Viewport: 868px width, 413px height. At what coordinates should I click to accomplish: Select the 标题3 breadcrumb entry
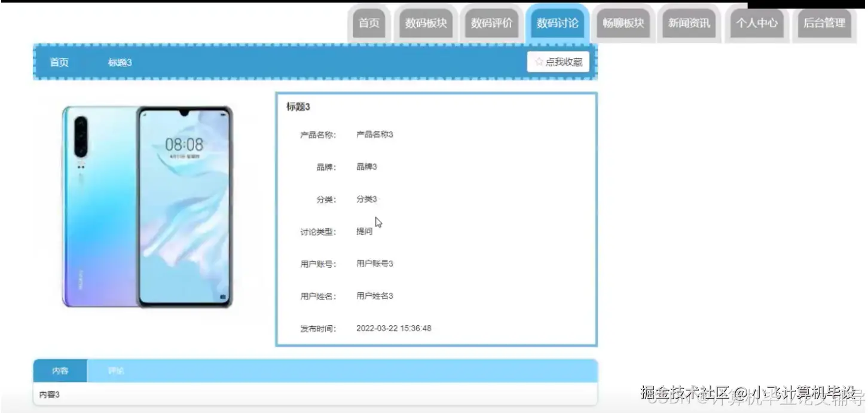[120, 62]
